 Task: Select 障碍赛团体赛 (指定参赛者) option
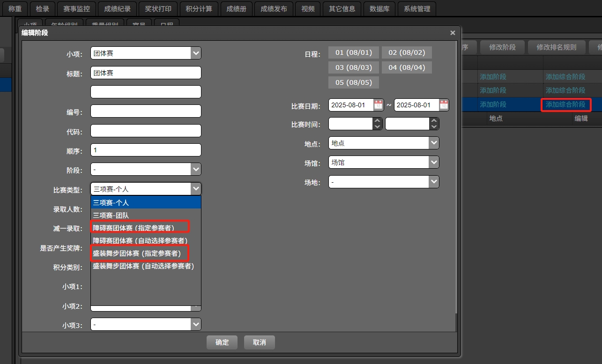[134, 228]
